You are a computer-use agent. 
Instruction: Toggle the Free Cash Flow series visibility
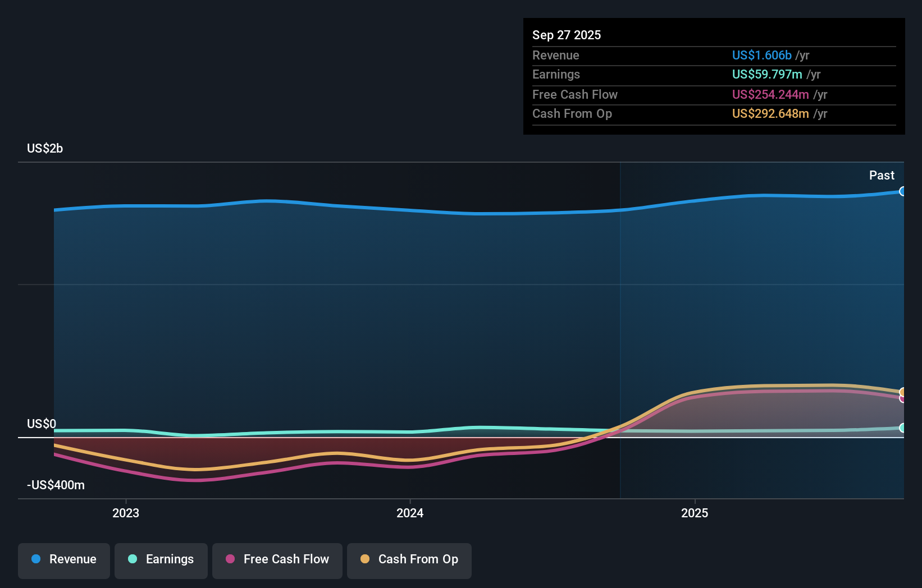(277, 559)
